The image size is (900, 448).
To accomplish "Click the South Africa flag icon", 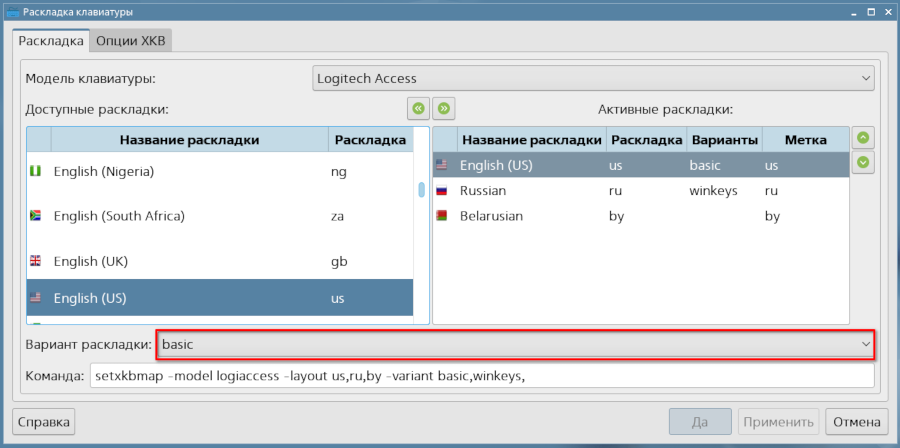I will (x=36, y=216).
